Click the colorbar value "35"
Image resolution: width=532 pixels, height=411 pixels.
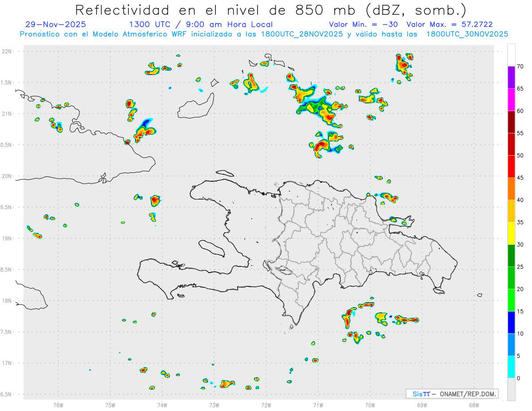point(520,222)
